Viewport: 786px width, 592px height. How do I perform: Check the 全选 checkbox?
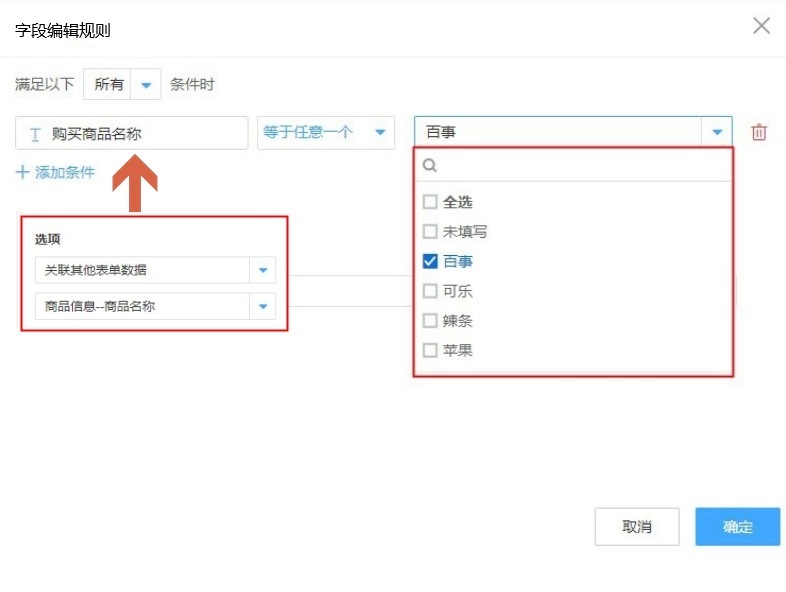point(430,202)
